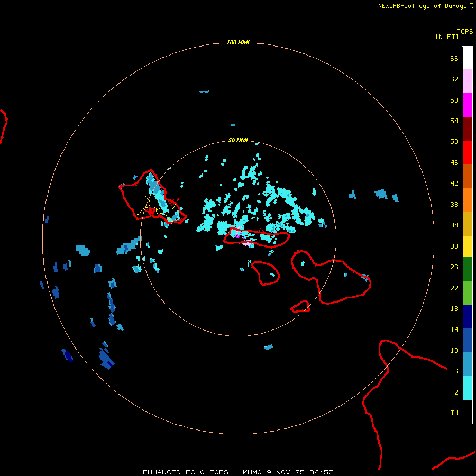Click the magenta swatch between 54 and 58

[467, 105]
